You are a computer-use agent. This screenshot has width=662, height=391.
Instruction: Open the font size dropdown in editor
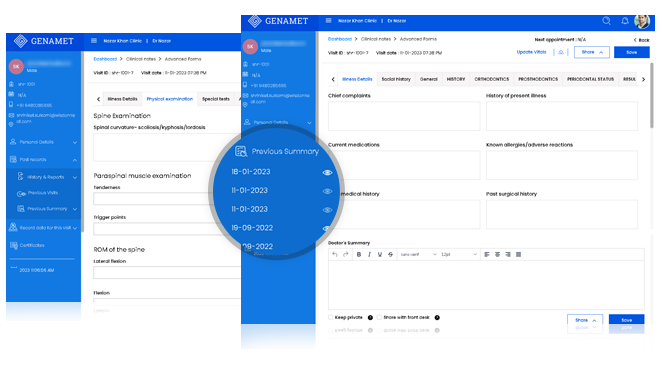[x=459, y=254]
